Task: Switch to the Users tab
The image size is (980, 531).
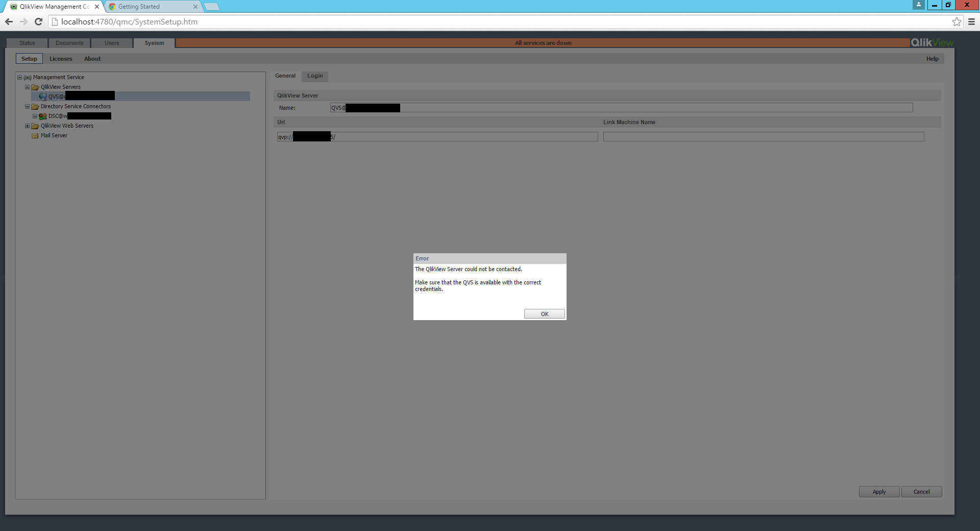Action: (112, 43)
